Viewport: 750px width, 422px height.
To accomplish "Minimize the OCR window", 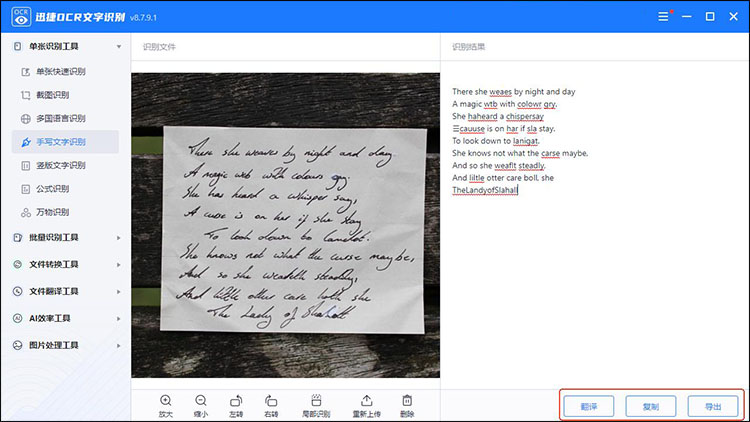I will [x=687, y=17].
